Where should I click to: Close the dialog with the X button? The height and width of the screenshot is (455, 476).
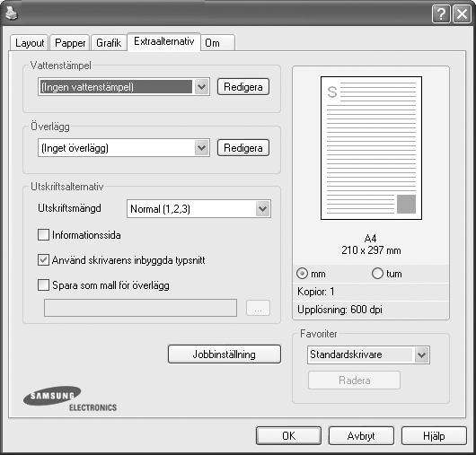point(462,14)
